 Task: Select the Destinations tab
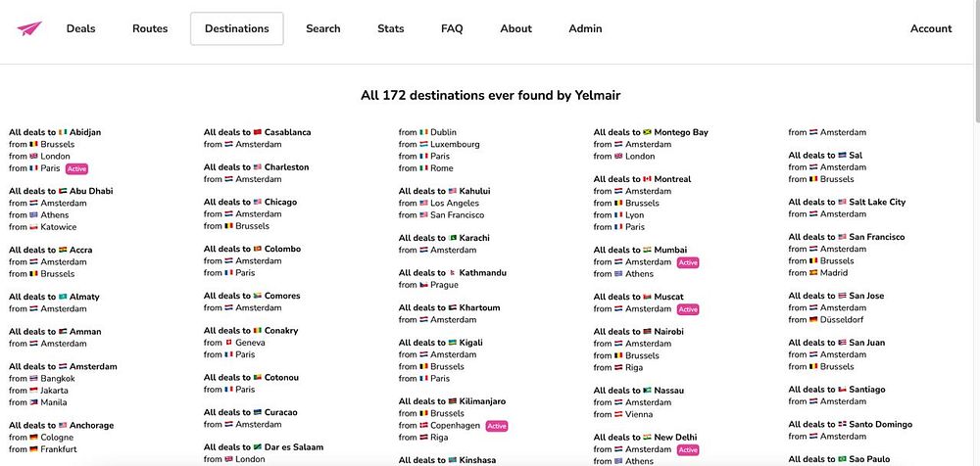(236, 28)
